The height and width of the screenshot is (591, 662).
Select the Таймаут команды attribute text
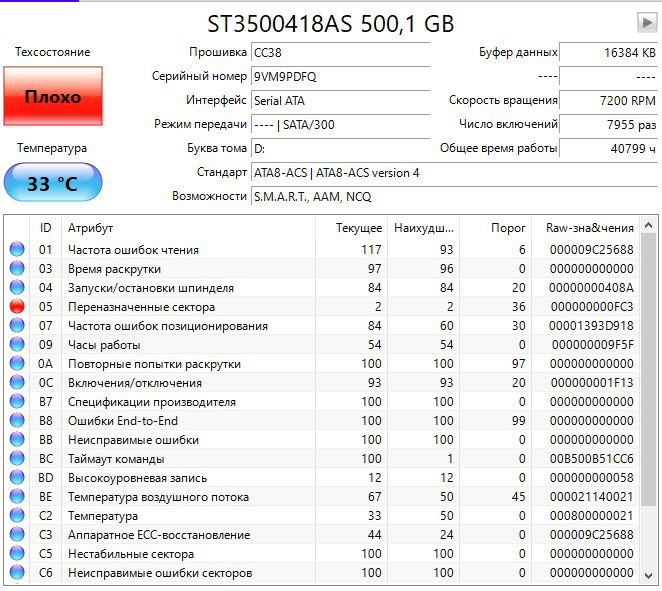coord(116,459)
